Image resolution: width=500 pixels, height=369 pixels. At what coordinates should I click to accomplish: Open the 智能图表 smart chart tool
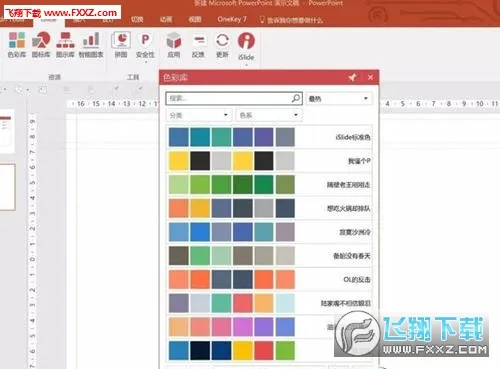click(91, 45)
